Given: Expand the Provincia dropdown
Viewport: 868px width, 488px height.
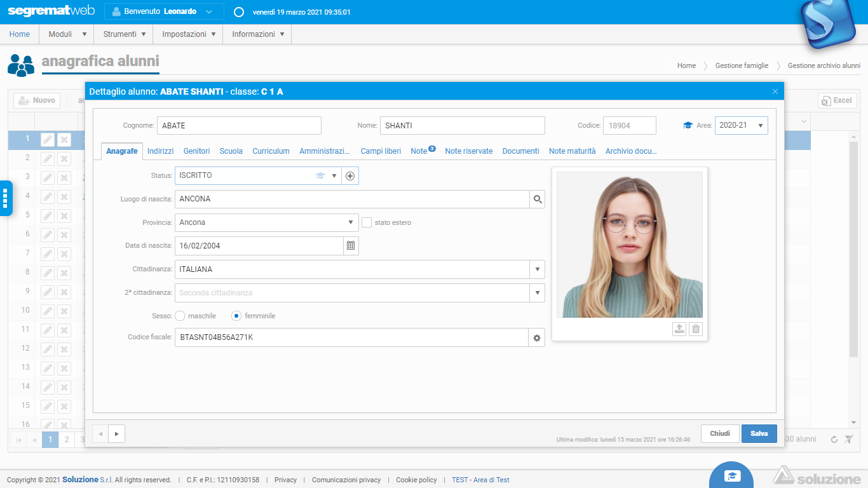Looking at the screenshot, I should (351, 222).
